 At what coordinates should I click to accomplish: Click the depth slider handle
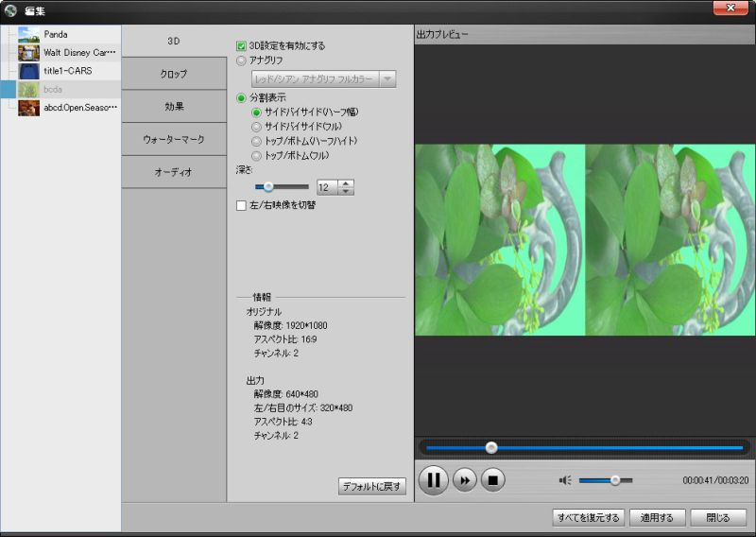coord(268,186)
